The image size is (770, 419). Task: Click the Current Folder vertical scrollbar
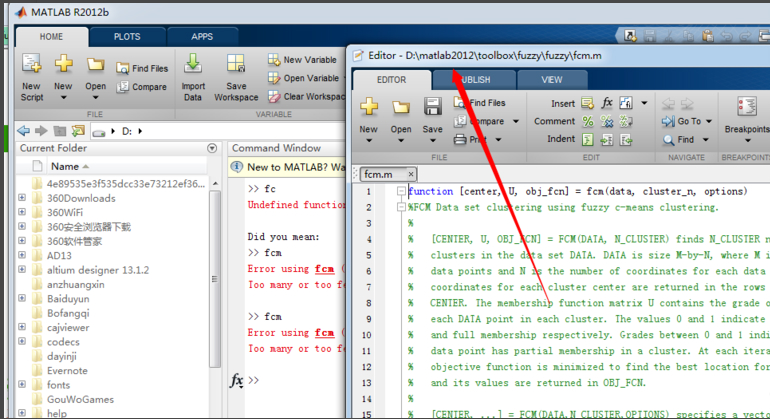point(215,279)
